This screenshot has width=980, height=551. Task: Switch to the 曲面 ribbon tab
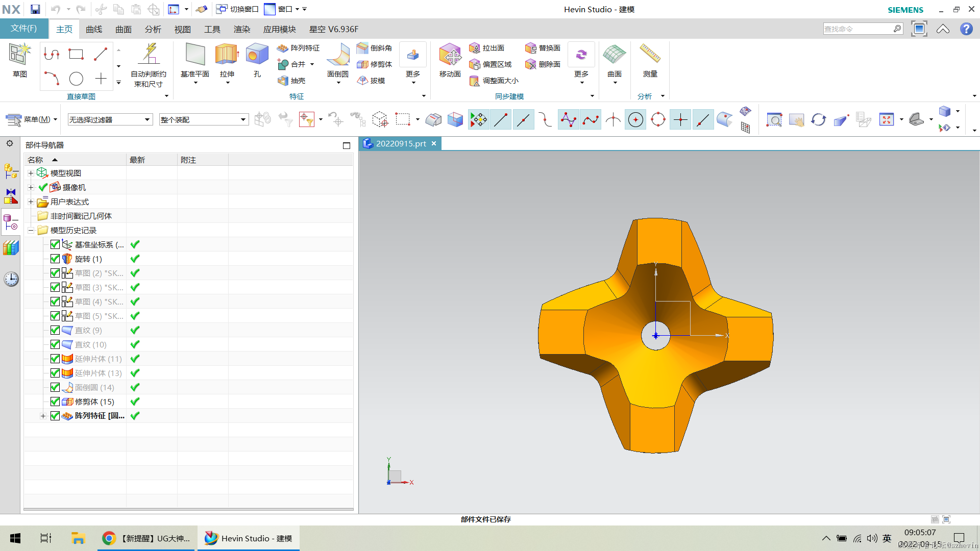click(124, 29)
